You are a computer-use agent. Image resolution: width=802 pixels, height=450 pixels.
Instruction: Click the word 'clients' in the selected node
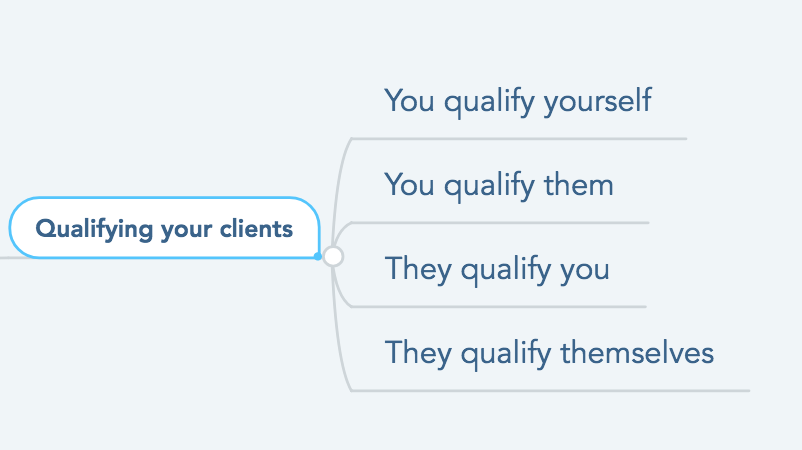coord(256,229)
